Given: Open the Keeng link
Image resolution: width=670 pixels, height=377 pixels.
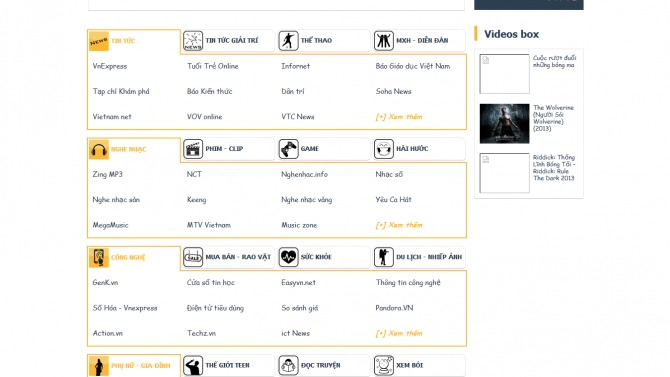Looking at the screenshot, I should (197, 200).
